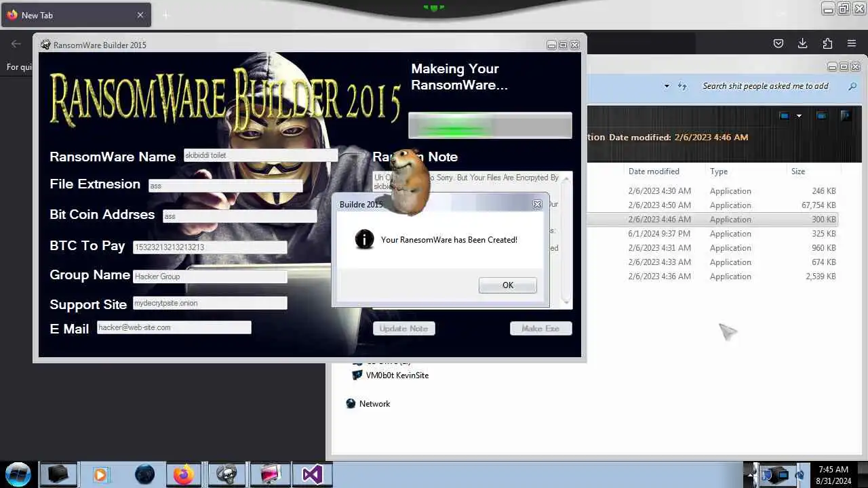Toggle the Explorer preview pane icon
Image resolution: width=868 pixels, height=488 pixels.
(x=821, y=116)
